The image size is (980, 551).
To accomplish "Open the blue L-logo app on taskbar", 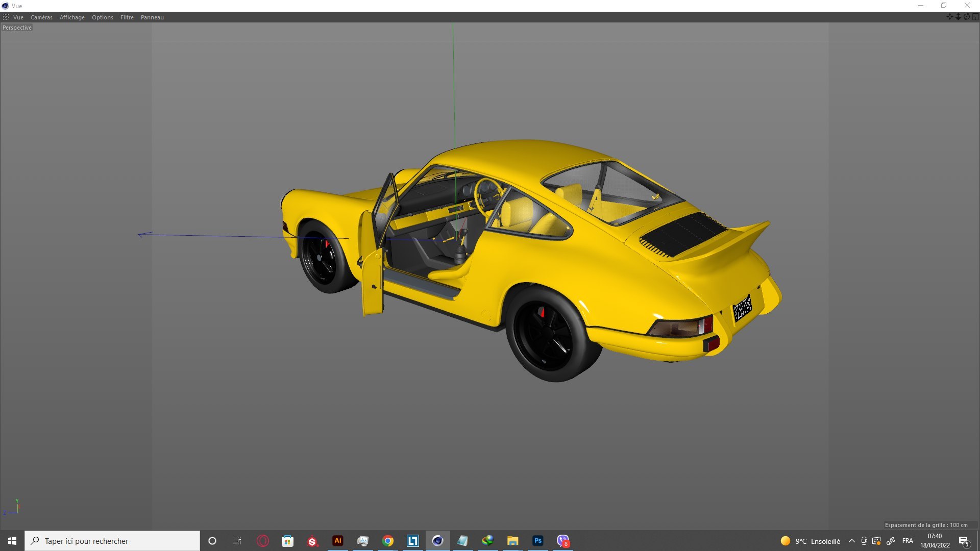I will click(413, 541).
